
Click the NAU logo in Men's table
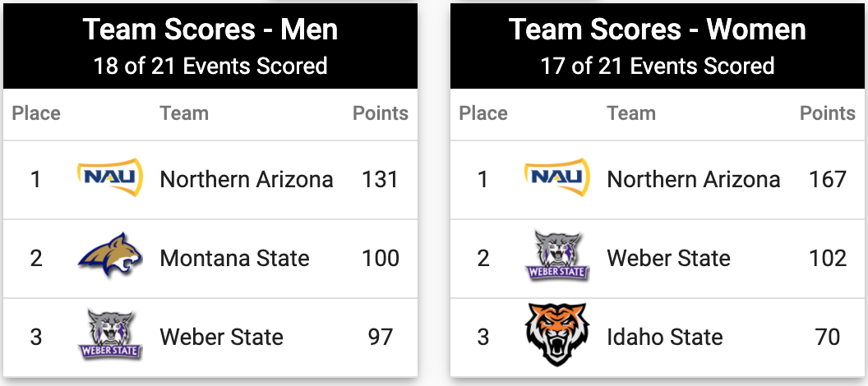click(x=110, y=177)
